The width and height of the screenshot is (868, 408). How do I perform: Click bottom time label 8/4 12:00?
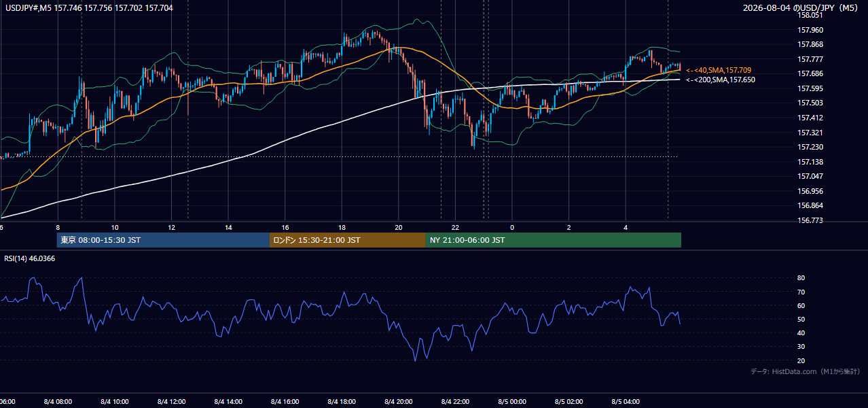171,402
